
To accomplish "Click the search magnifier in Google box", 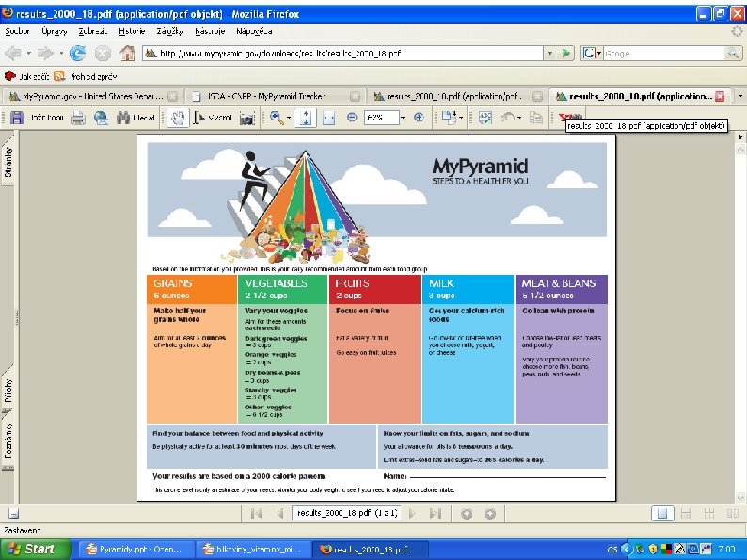I will 732,53.
